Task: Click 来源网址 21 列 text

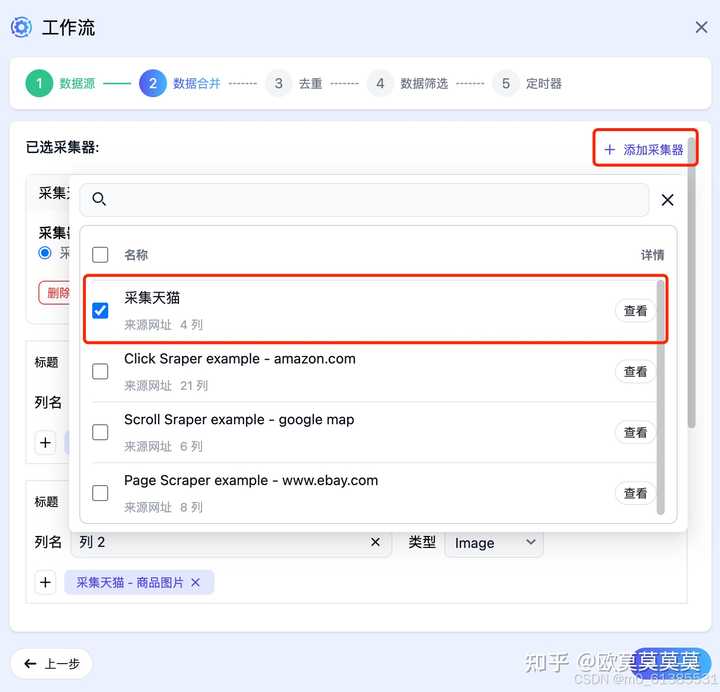Action: tap(166, 386)
